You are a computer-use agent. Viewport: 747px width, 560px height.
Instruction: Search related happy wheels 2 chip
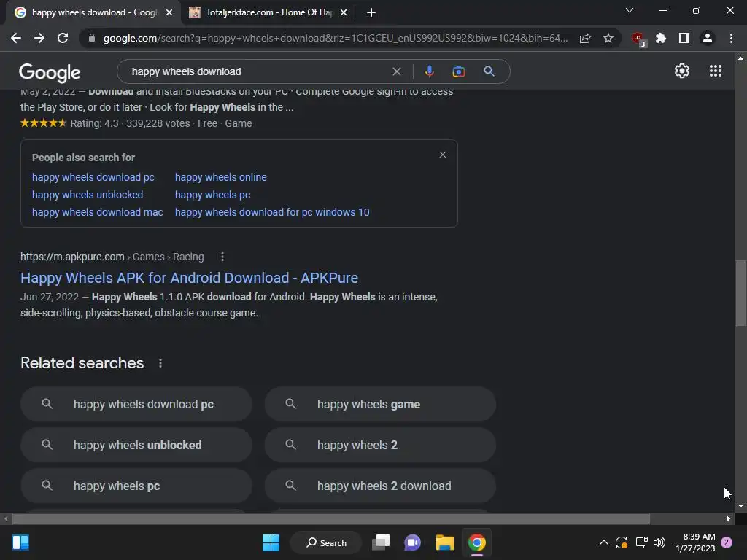pos(380,446)
